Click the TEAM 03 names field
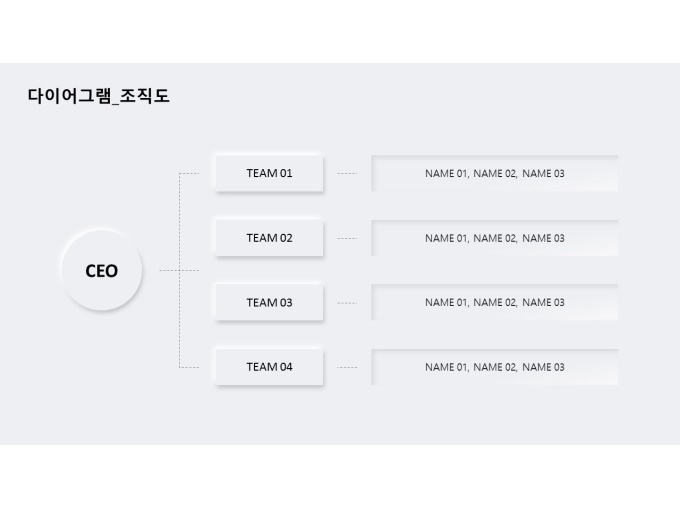Screen dimensions: 680x510 pos(495,302)
